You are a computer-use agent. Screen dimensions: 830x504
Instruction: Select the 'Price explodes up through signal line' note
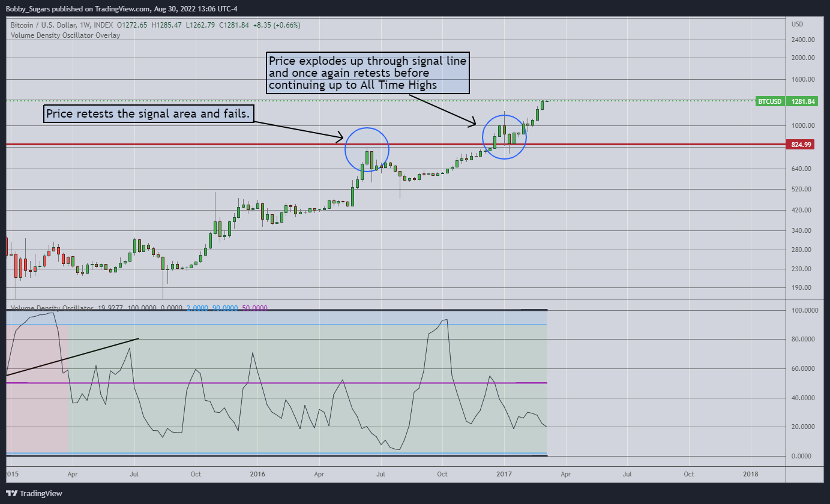coord(367,73)
